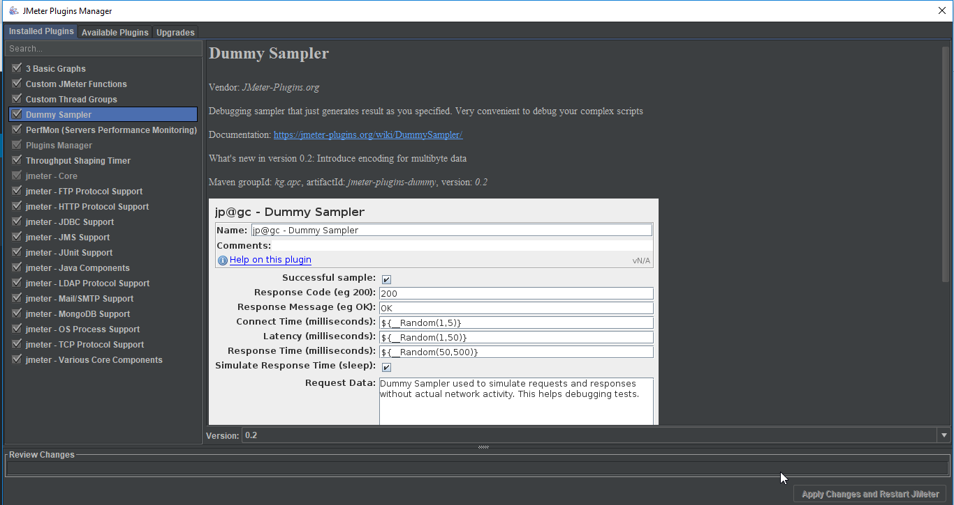The height and width of the screenshot is (505, 954).
Task: Click the Latency milliseconds field
Action: (516, 337)
